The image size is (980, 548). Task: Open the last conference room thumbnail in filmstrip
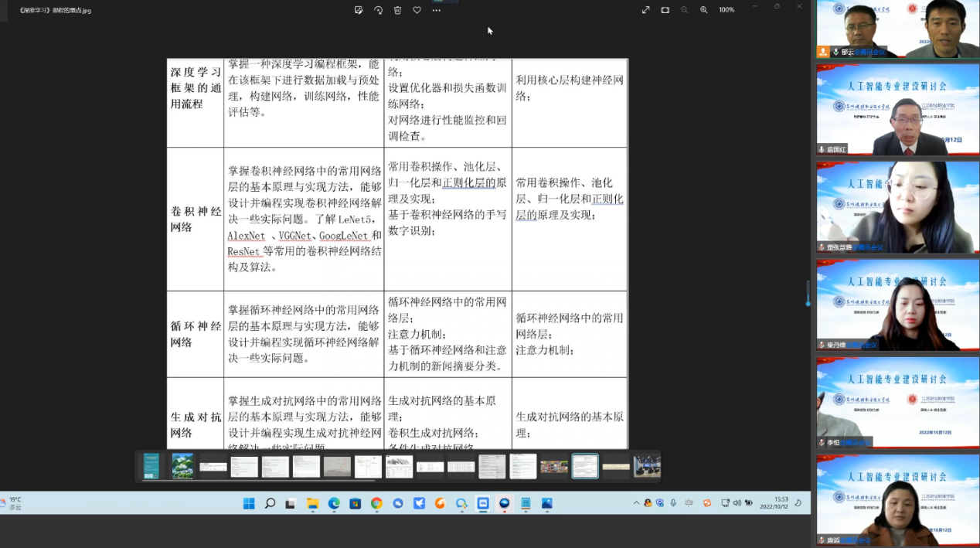pos(647,466)
